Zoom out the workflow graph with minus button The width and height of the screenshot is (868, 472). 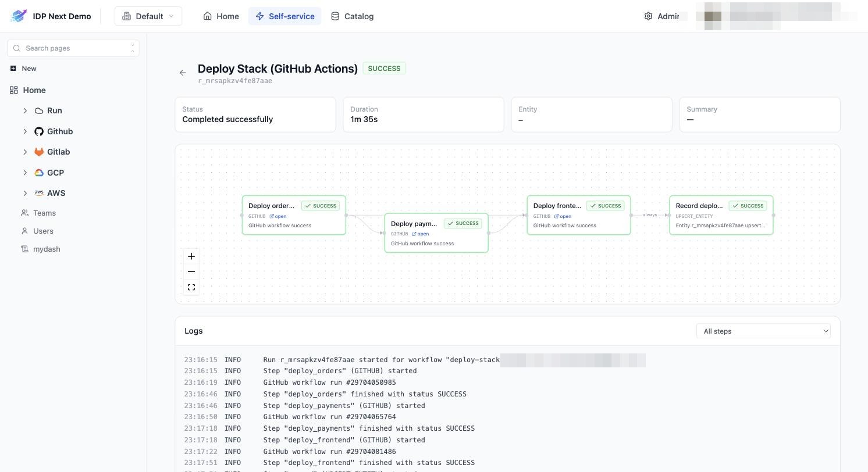click(x=191, y=271)
